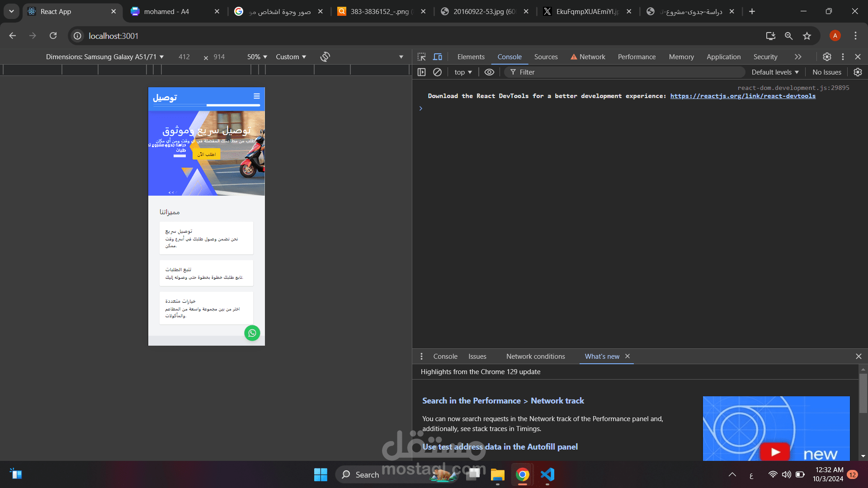This screenshot has height=488, width=868.
Task: Switch to the Elements tab
Action: [471, 57]
